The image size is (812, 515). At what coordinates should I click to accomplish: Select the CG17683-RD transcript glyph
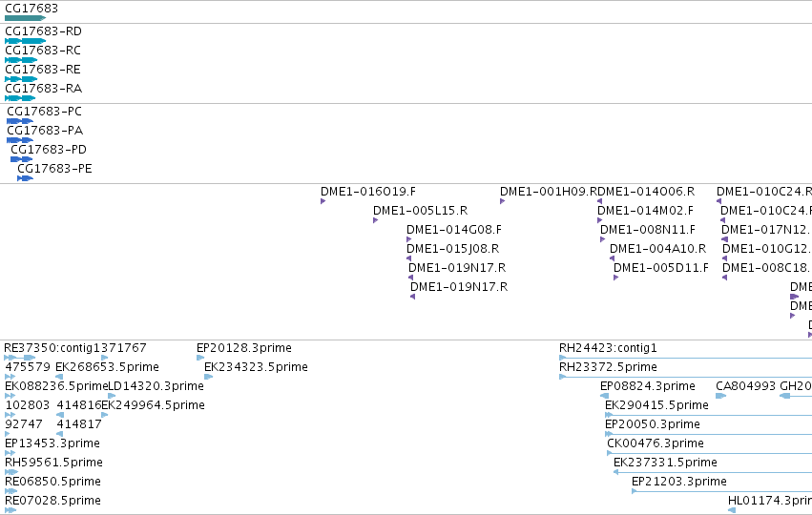tap(26, 41)
